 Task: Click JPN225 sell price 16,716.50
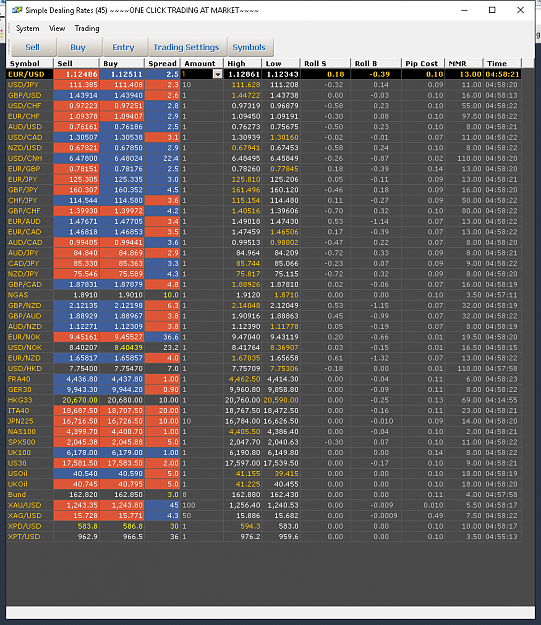pyautogui.click(x=76, y=421)
